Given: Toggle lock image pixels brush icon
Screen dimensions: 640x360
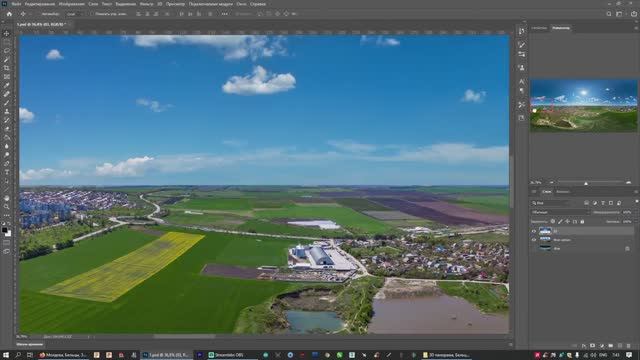Looking at the screenshot, I should [x=560, y=222].
